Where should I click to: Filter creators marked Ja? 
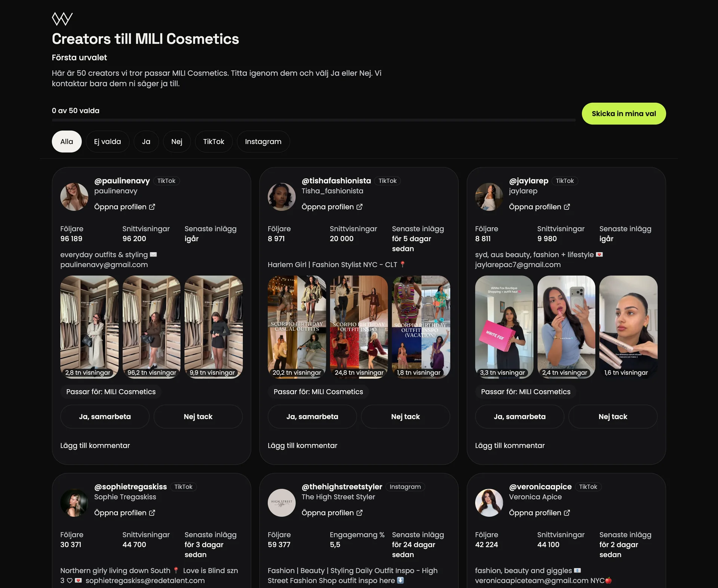(x=146, y=141)
